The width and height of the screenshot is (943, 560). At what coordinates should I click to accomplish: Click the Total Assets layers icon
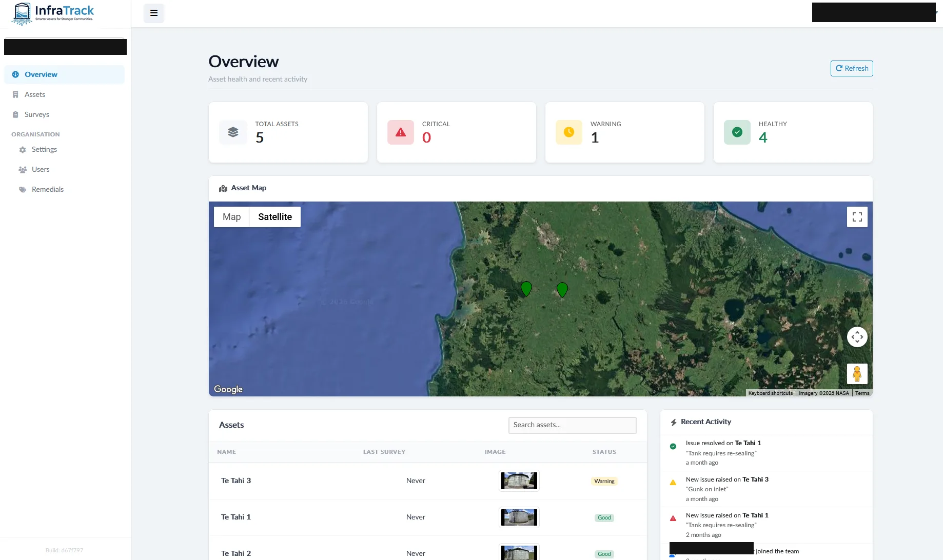click(x=233, y=132)
